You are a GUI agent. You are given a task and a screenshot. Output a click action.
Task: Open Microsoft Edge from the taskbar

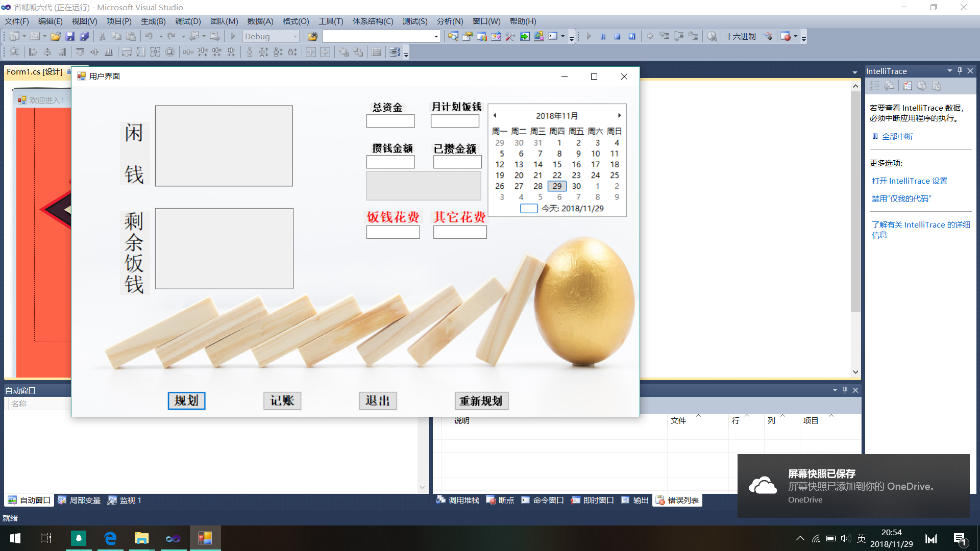point(110,538)
